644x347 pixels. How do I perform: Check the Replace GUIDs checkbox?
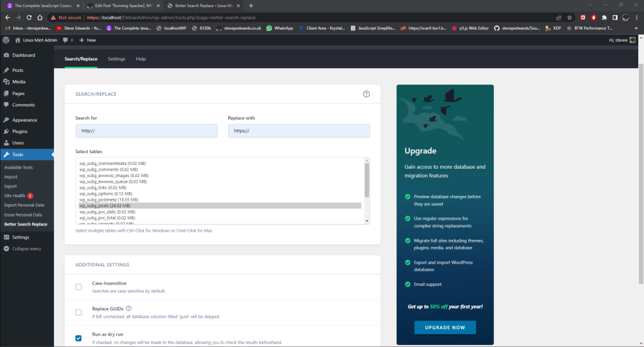(79, 312)
